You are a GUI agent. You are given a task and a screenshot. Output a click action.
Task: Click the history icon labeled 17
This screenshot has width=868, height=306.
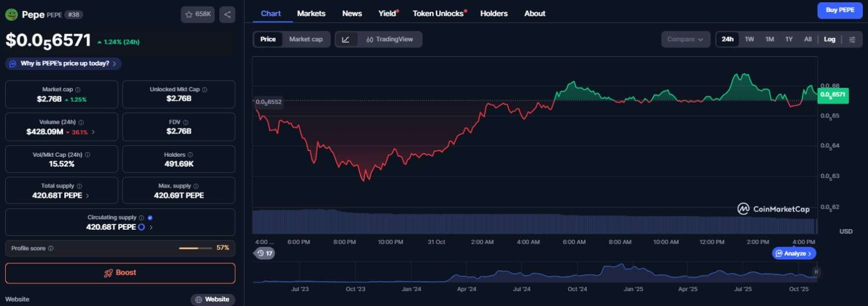click(265, 253)
